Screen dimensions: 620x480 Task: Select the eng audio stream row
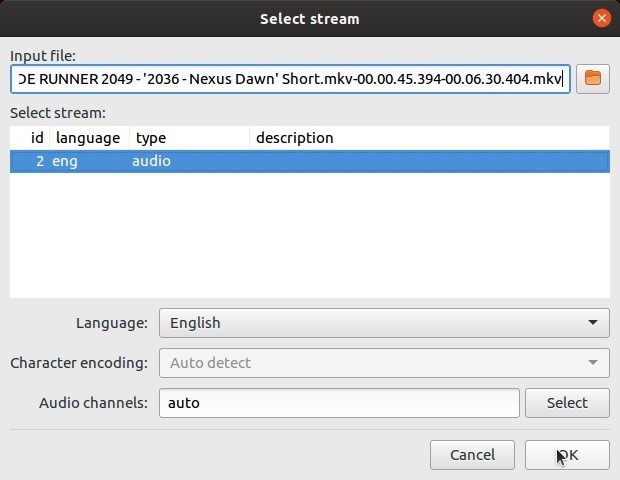[310, 161]
